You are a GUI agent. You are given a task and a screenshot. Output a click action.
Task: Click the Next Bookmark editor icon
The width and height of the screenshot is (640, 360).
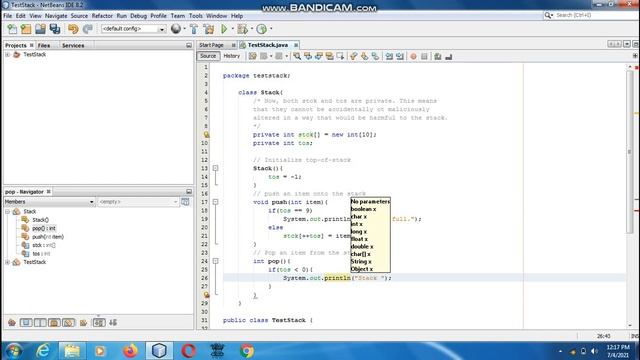364,56
